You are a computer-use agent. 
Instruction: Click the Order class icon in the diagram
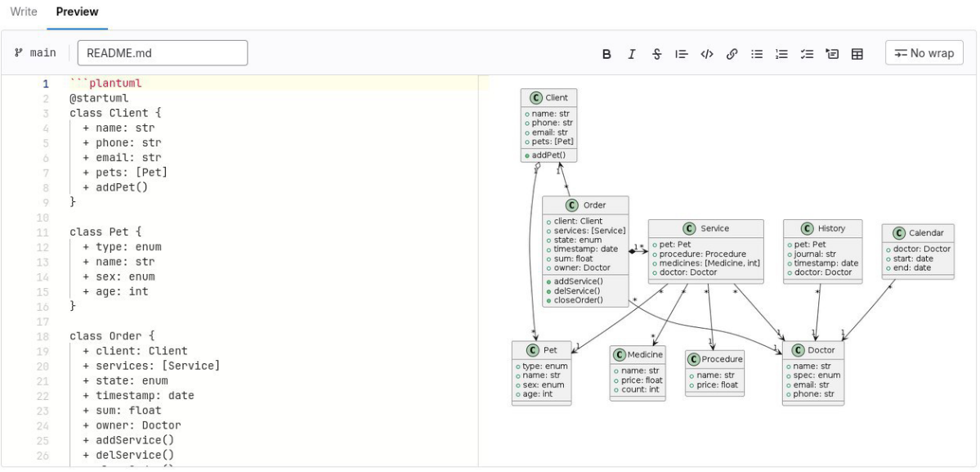click(x=572, y=205)
